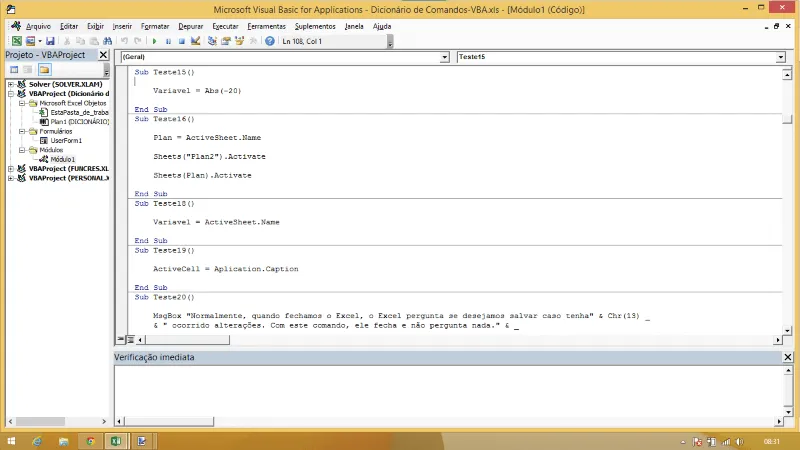Image resolution: width=800 pixels, height=450 pixels.
Task: Open the (Geral) object dropdown
Action: click(444, 57)
